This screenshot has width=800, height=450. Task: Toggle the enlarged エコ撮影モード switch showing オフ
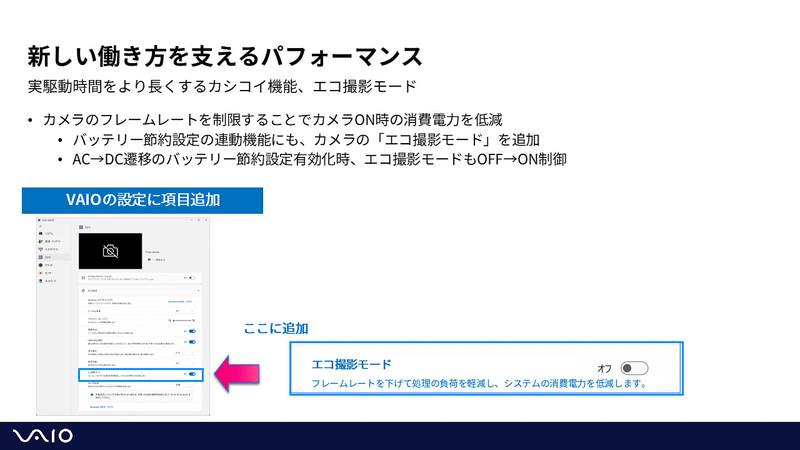pyautogui.click(x=634, y=368)
